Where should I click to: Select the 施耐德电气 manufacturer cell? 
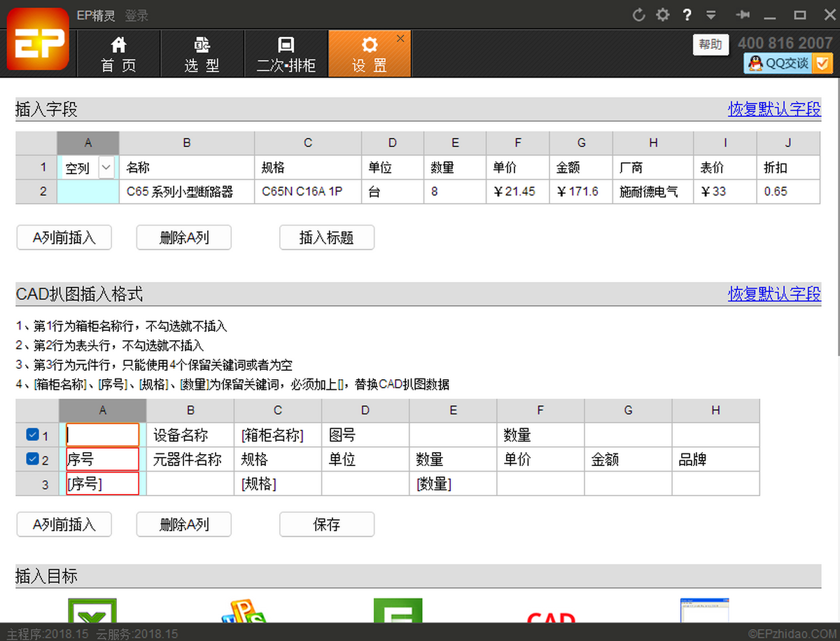(653, 191)
